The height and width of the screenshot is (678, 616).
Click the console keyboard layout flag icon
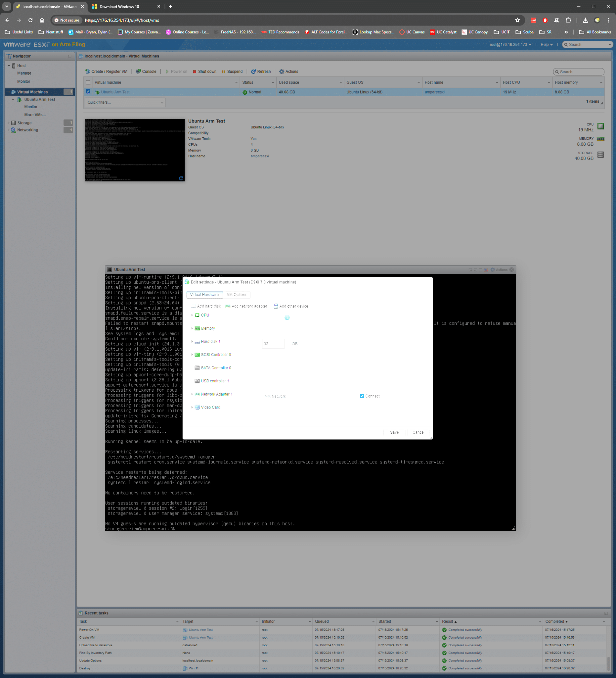(486, 270)
